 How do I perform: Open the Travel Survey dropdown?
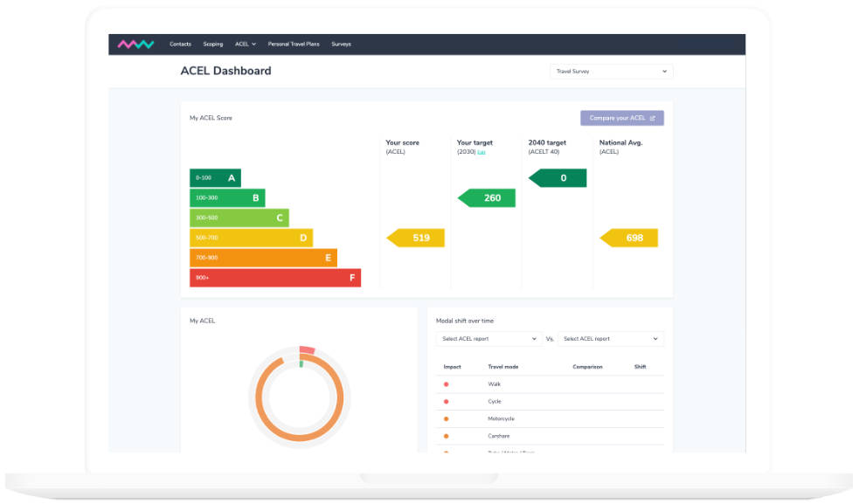point(612,72)
